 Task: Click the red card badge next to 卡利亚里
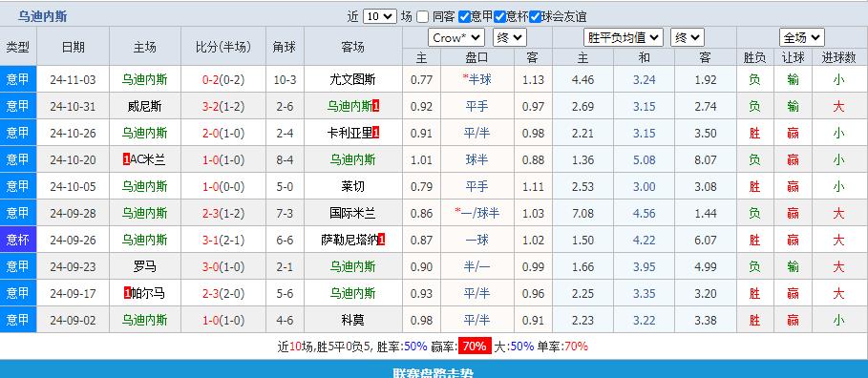click(376, 133)
